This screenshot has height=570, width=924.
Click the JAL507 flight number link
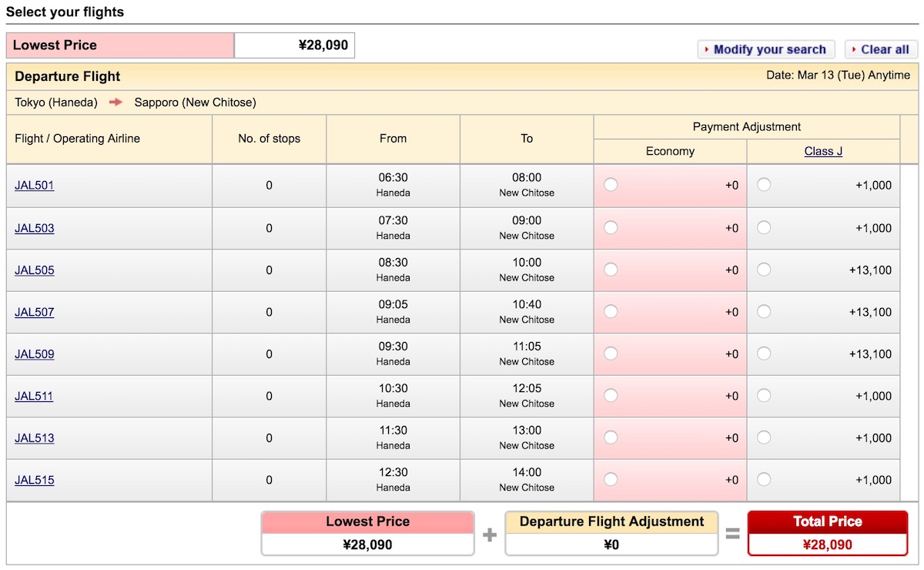coord(35,313)
